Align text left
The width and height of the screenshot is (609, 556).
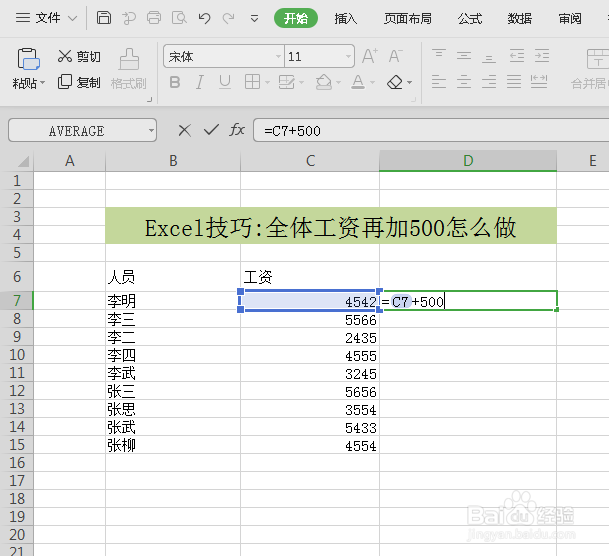point(439,82)
